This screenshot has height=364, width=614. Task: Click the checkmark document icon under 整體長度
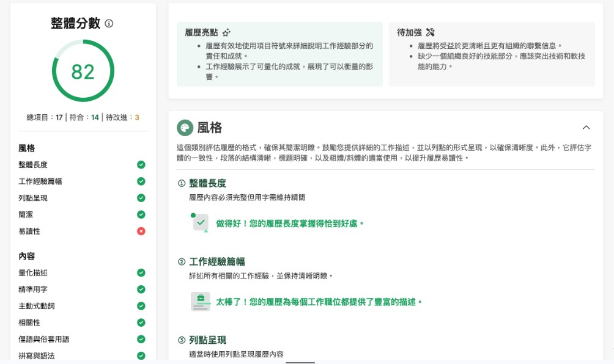coord(200,223)
